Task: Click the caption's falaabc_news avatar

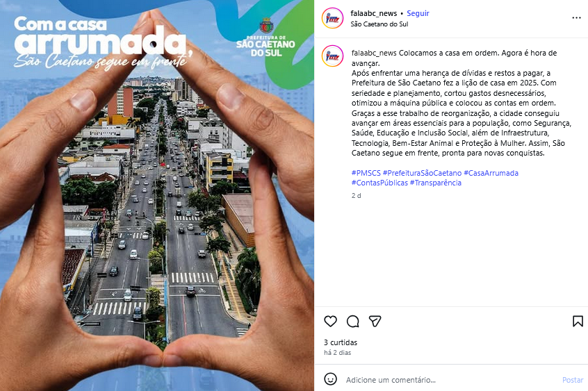Action: 332,56
